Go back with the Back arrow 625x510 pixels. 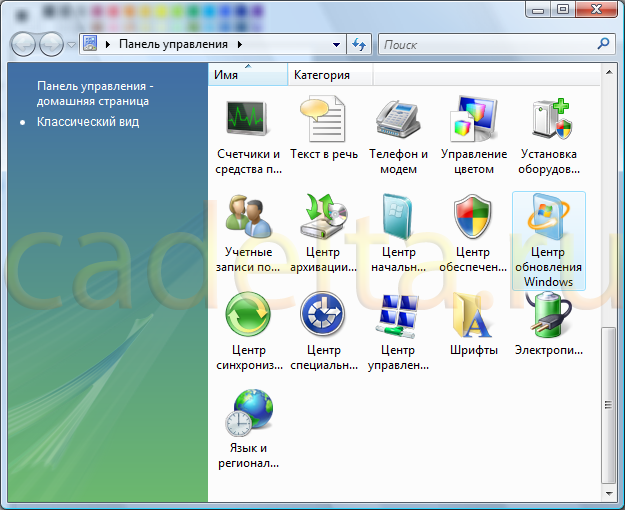pyautogui.click(x=23, y=44)
